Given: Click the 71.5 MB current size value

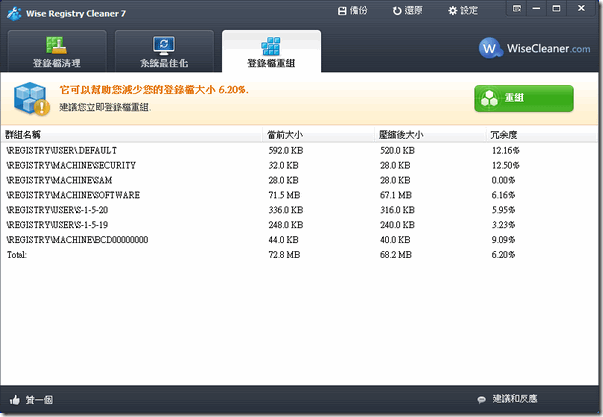Looking at the screenshot, I should coord(284,195).
